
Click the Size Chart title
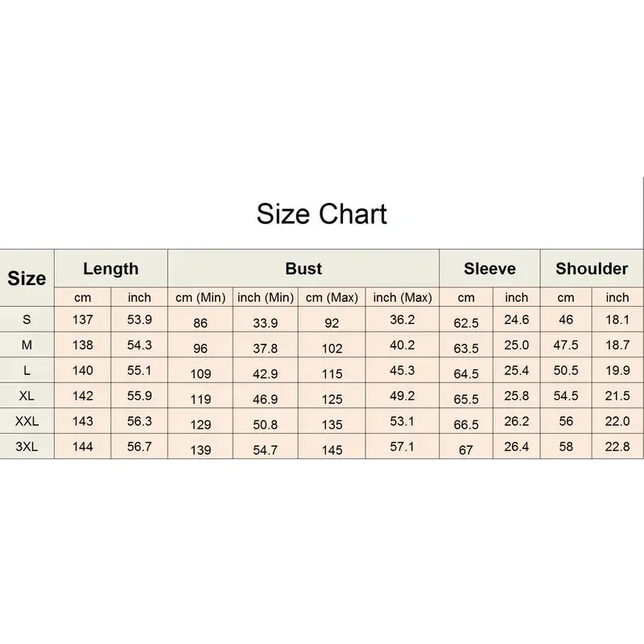point(321,214)
